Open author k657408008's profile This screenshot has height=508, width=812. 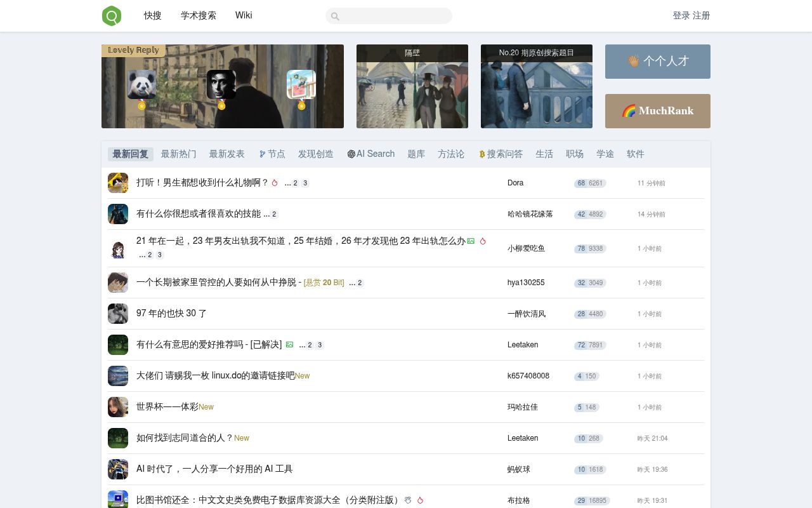tap(528, 376)
